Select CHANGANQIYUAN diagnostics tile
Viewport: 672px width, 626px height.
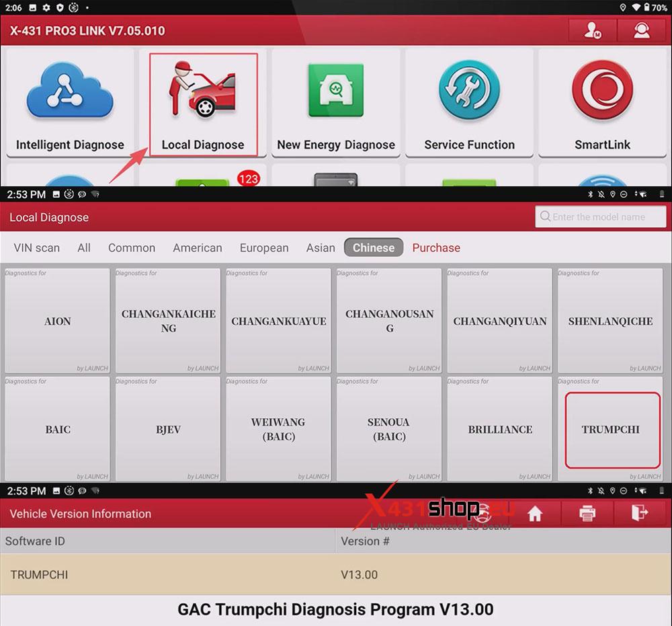(500, 321)
